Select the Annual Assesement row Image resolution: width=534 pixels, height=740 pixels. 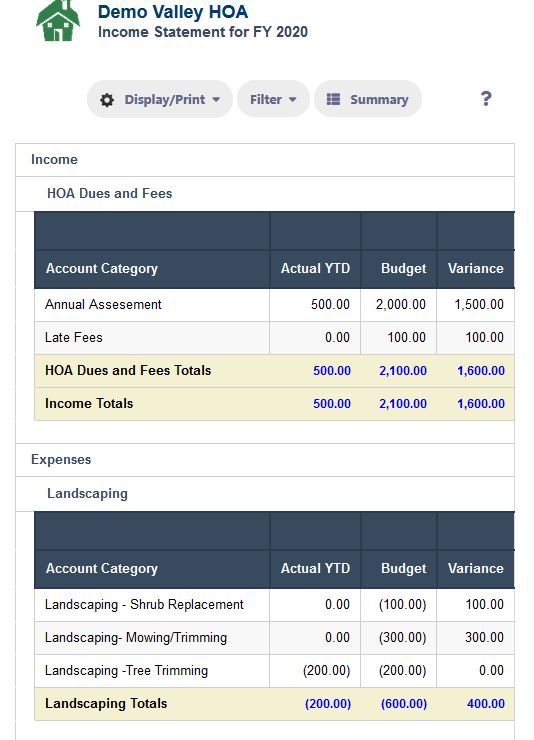point(275,305)
